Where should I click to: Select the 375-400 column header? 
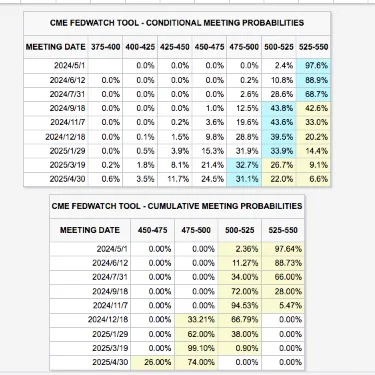pos(105,47)
